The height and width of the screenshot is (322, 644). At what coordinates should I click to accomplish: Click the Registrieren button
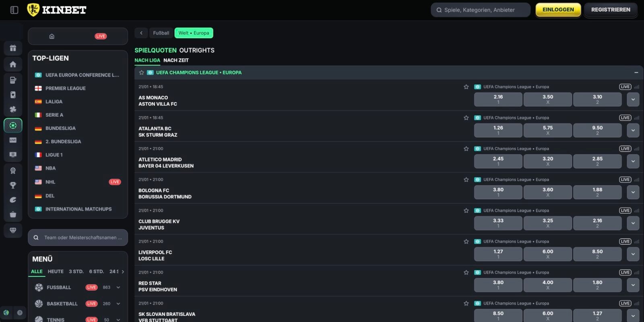(x=610, y=10)
